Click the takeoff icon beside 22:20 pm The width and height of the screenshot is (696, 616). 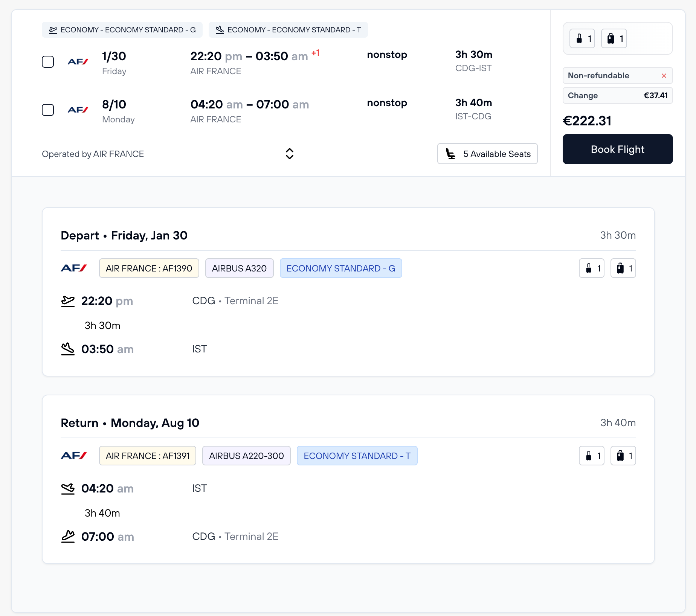click(x=68, y=301)
